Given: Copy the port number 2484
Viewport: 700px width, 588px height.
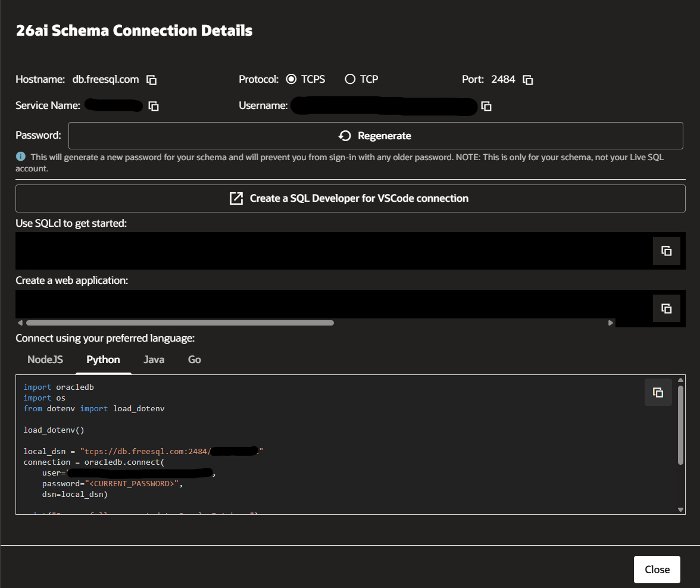Looking at the screenshot, I should pyautogui.click(x=527, y=80).
